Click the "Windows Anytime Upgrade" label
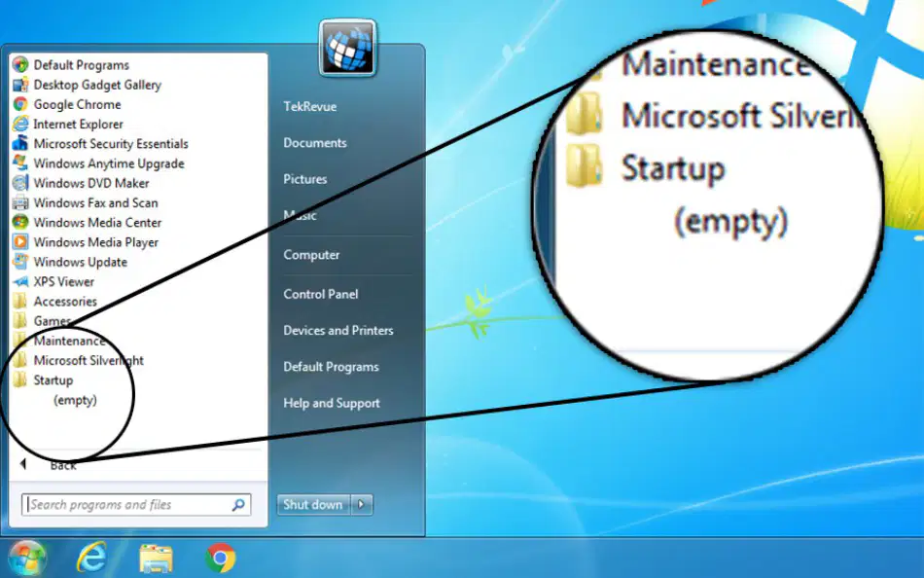 click(x=109, y=163)
